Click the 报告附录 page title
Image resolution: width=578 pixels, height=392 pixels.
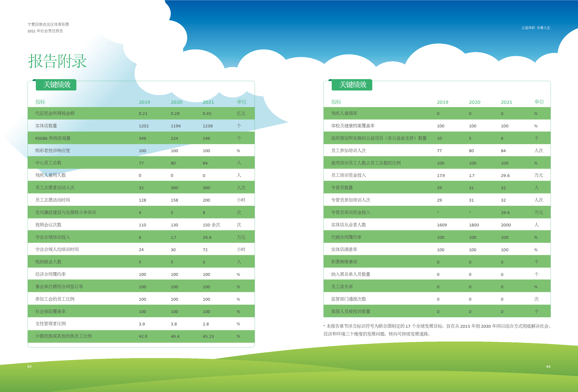[57, 61]
